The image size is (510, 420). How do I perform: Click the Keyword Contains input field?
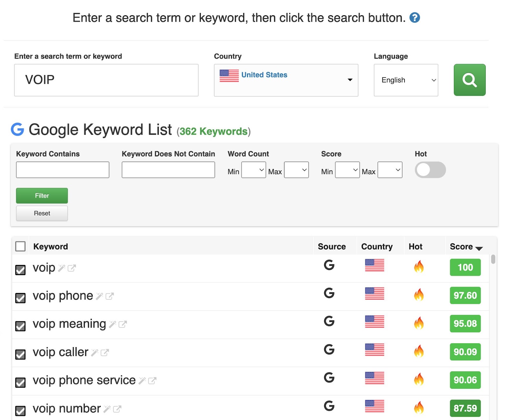click(x=62, y=170)
